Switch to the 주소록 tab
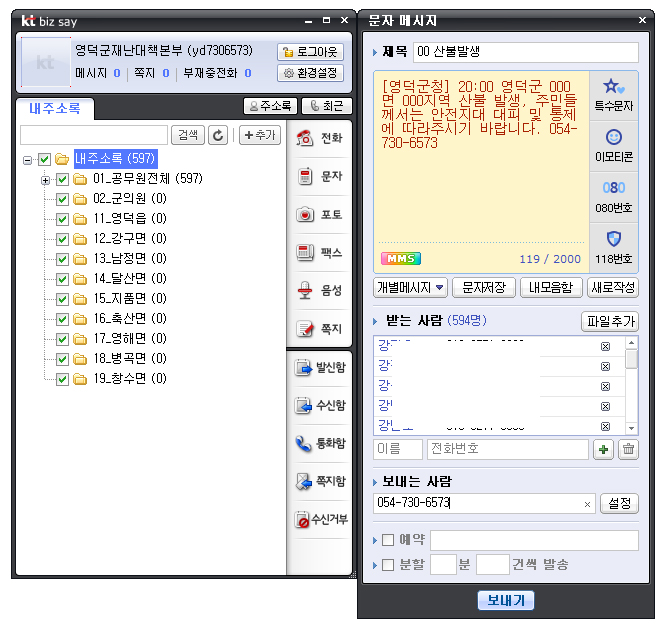This screenshot has height=629, width=666. click(x=270, y=106)
